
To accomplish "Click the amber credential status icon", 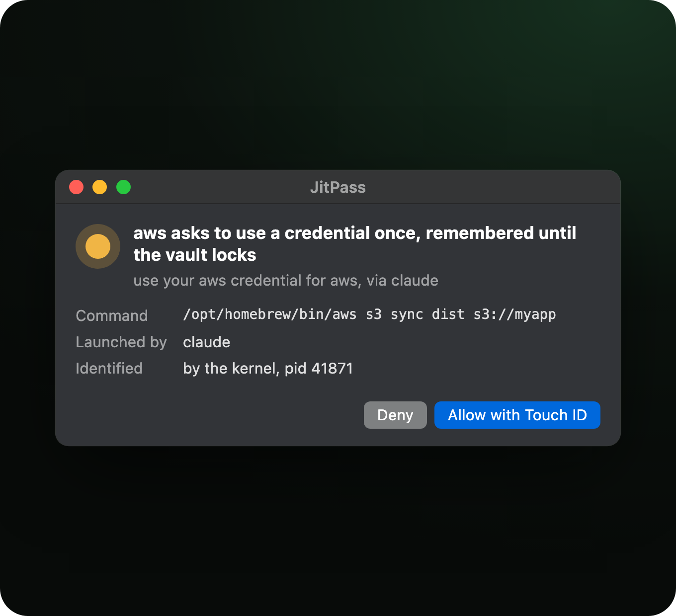I will click(x=98, y=246).
